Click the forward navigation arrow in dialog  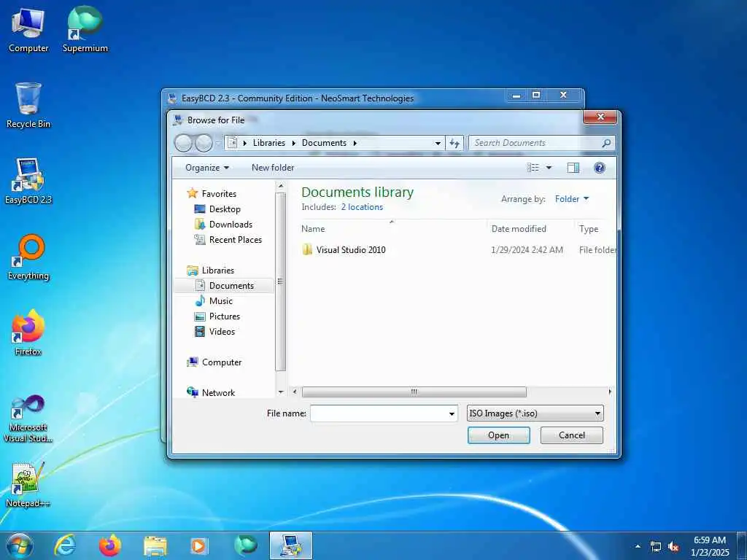[204, 143]
